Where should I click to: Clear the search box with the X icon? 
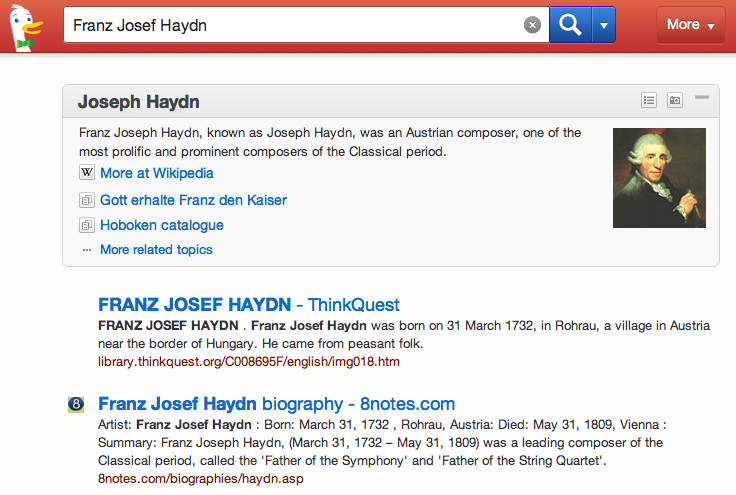click(x=532, y=25)
